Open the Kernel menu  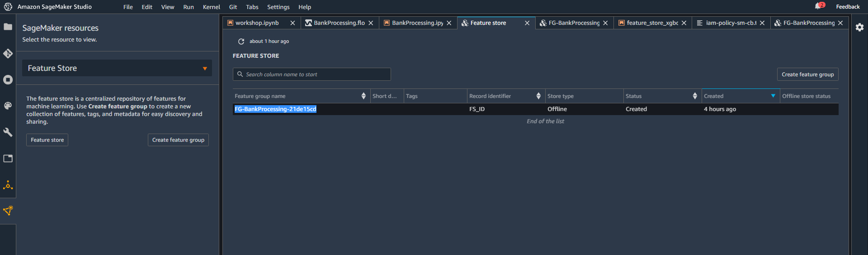(x=212, y=7)
